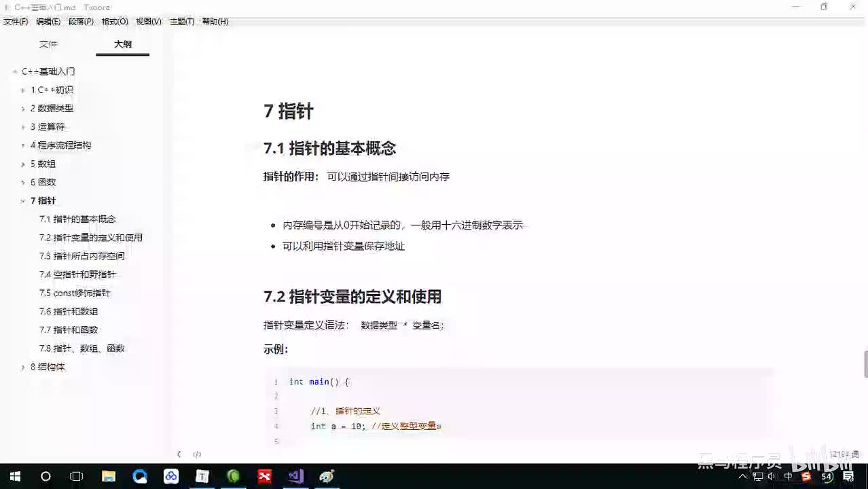Image resolution: width=868 pixels, height=489 pixels.
Task: Open the 文件(F) menu
Action: [16, 22]
